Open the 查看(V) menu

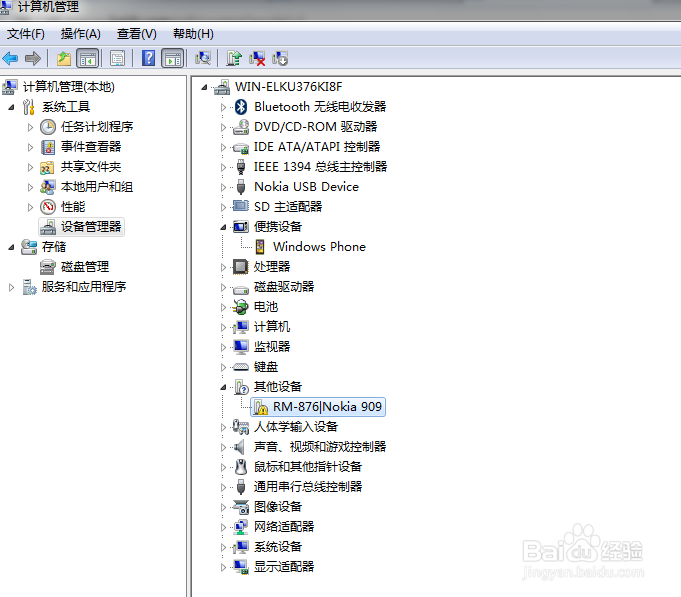click(x=137, y=34)
